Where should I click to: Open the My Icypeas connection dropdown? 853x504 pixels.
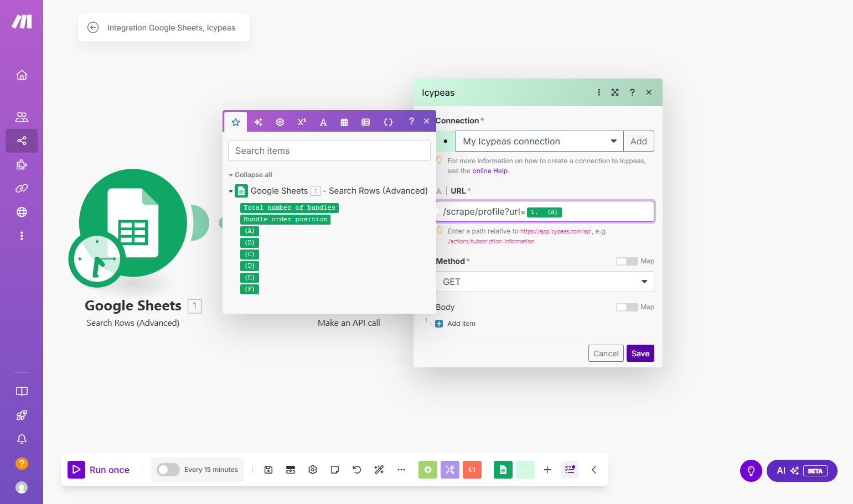pos(540,141)
